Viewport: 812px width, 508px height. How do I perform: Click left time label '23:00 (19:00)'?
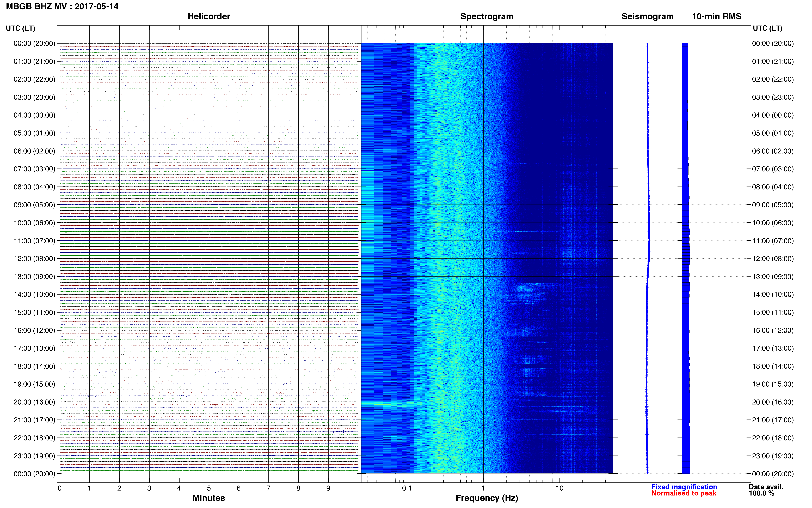34,456
